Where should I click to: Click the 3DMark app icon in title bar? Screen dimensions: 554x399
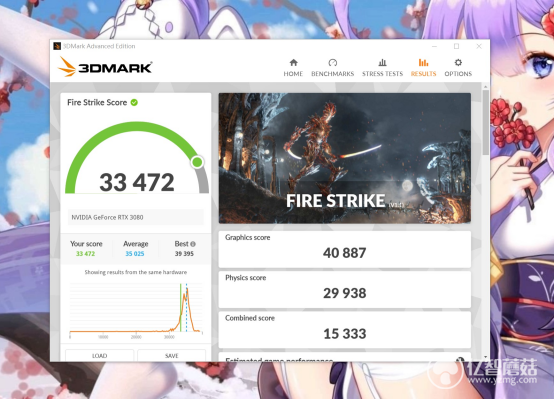point(57,46)
